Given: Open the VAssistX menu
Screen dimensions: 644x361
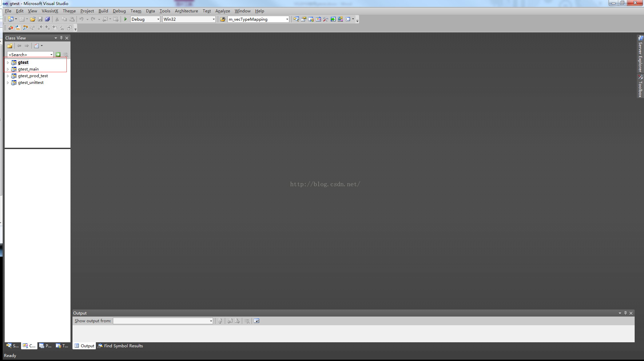Looking at the screenshot, I should [x=50, y=11].
